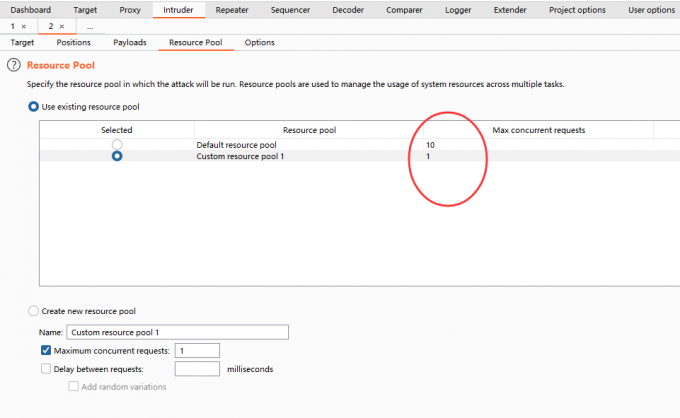Image resolution: width=680 pixels, height=418 pixels.
Task: Select the Resource Pool sub-tab
Action: coord(196,42)
